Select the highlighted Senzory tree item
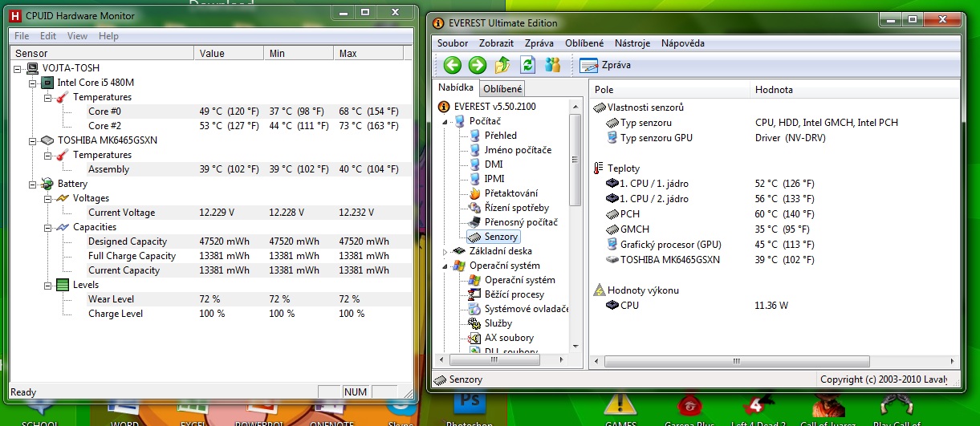This screenshot has height=426, width=980. 494,237
